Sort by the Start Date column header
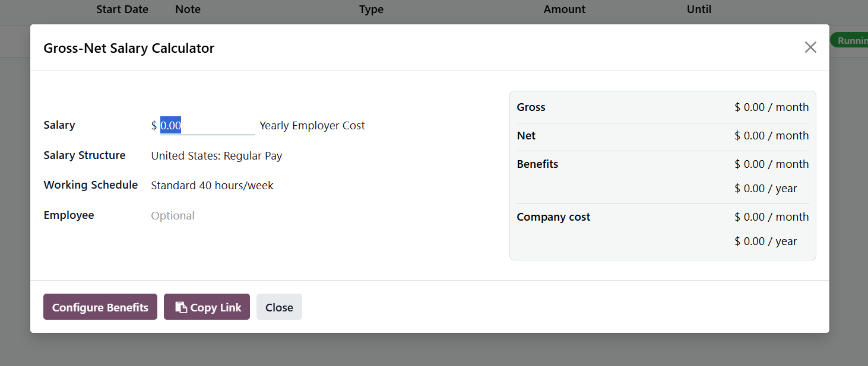Screen dimensions: 868x366 [122, 9]
